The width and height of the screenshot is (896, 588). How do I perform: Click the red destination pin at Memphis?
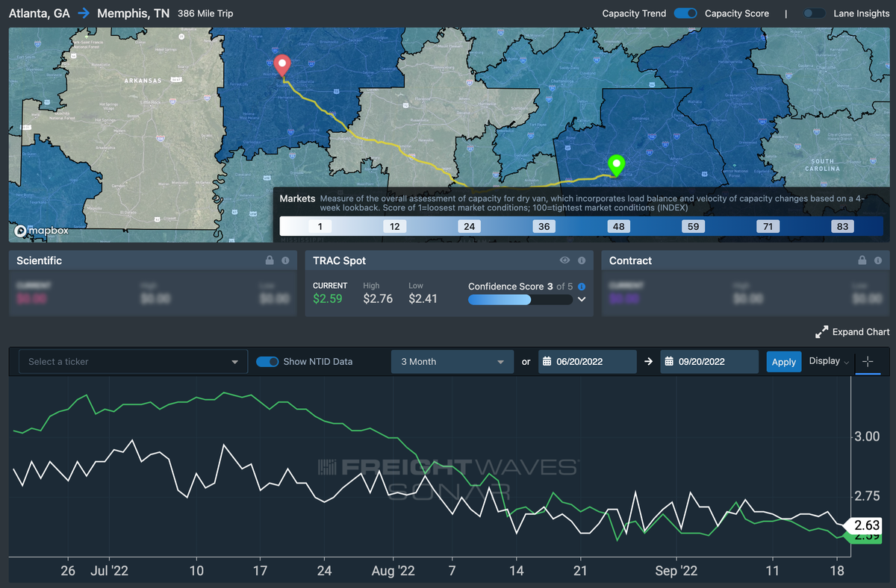281,66
